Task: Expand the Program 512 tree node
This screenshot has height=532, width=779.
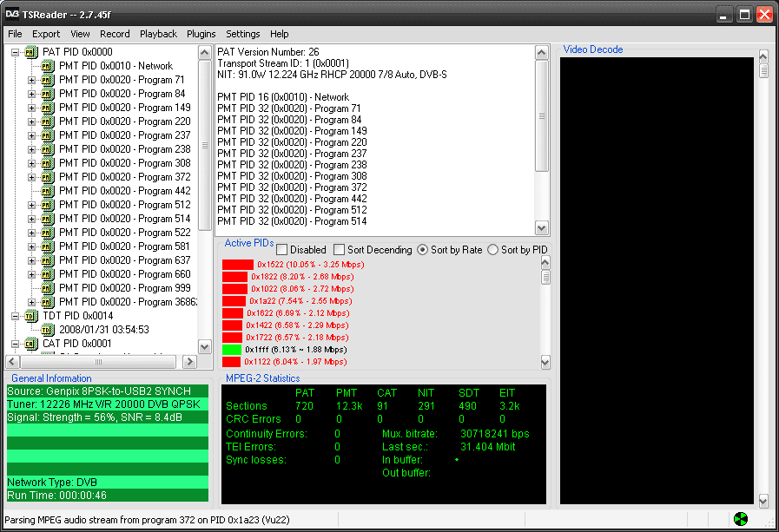Action: click(x=31, y=205)
